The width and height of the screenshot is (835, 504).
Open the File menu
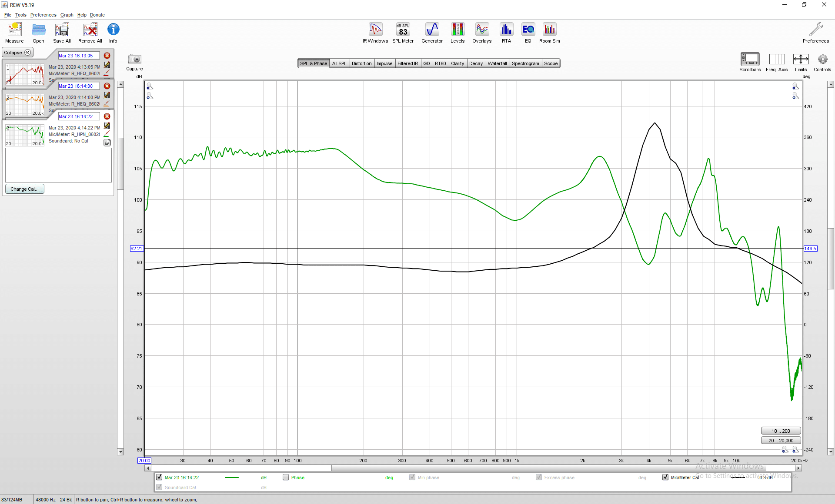[x=8, y=15]
